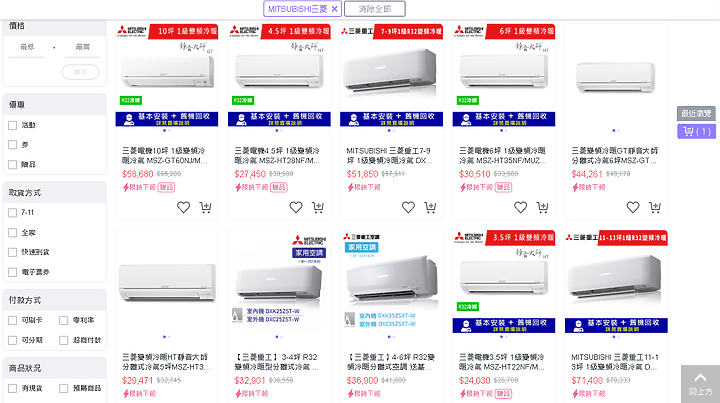
Task: Open the $32,901 三菱重工 3-4坪 product thumbnail
Action: [279, 281]
